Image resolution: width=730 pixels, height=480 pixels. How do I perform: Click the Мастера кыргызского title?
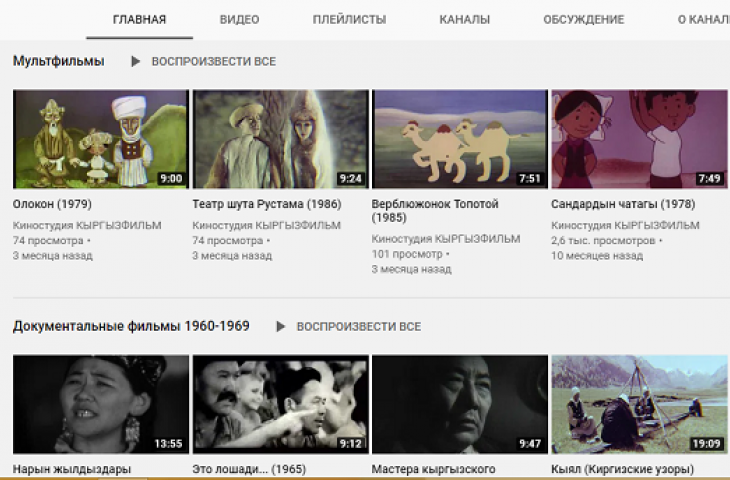[x=433, y=469]
